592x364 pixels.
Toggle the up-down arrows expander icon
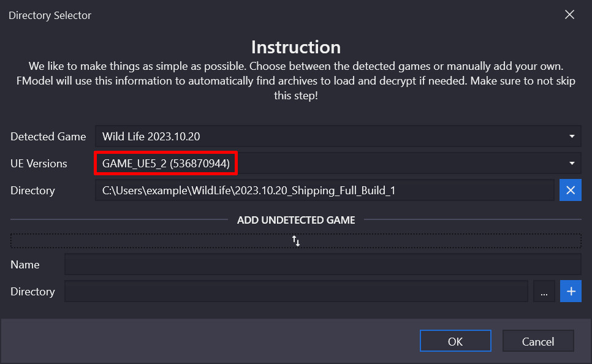(x=296, y=241)
